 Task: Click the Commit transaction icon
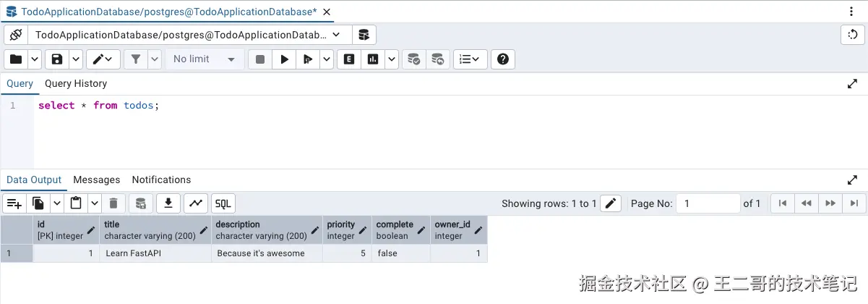[414, 59]
